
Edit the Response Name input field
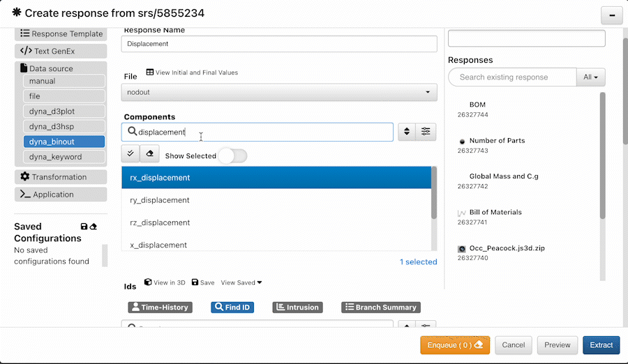pyautogui.click(x=279, y=44)
